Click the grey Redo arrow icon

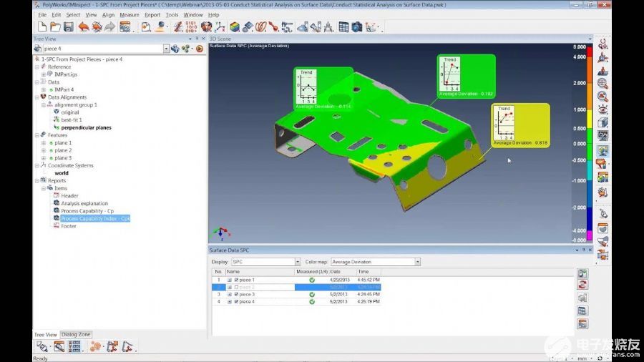109,27
